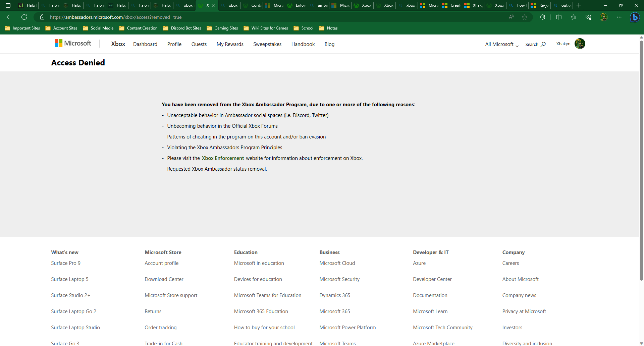Open a new tab with the plus icon

click(x=579, y=5)
